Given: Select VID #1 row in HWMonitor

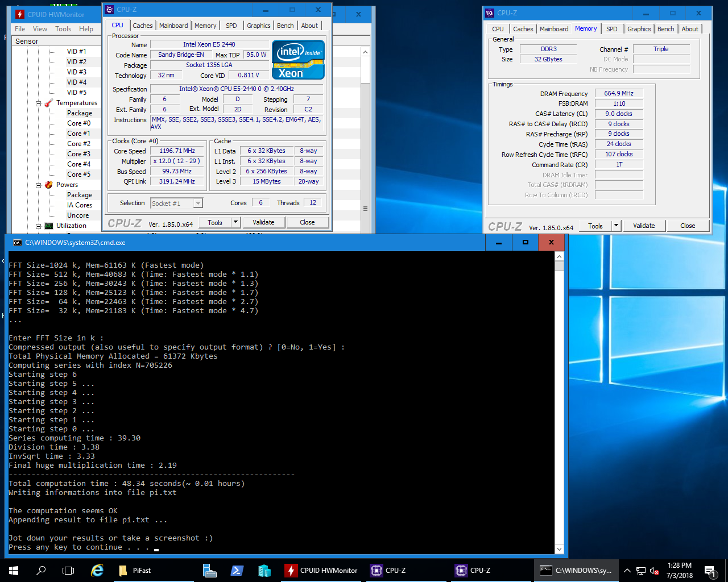Looking at the screenshot, I should tap(76, 52).
